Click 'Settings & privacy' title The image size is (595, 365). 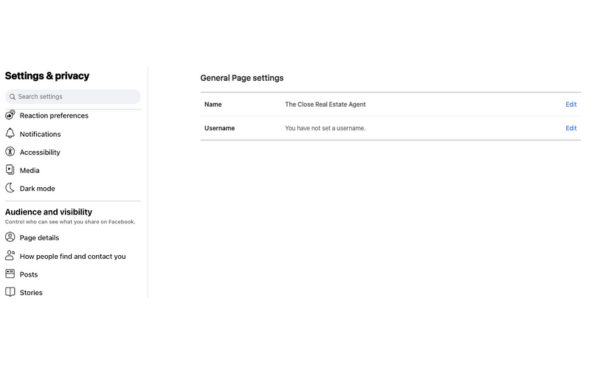click(x=47, y=76)
